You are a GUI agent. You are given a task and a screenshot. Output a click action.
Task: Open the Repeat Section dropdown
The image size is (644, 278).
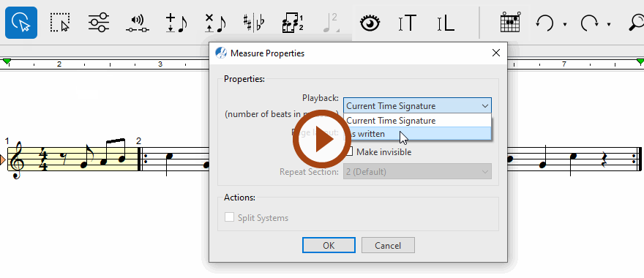[417, 172]
